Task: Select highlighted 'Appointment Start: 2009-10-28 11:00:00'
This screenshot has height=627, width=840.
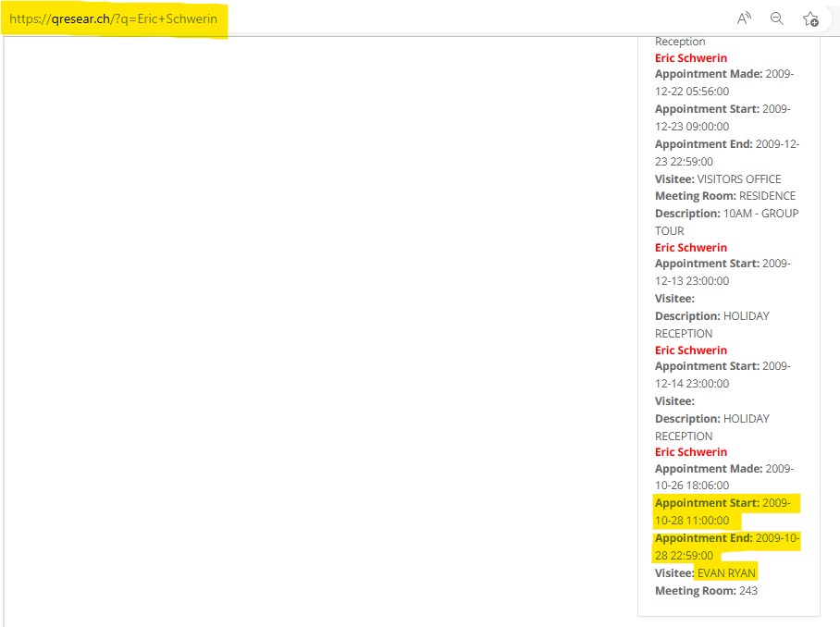Action: pos(723,511)
